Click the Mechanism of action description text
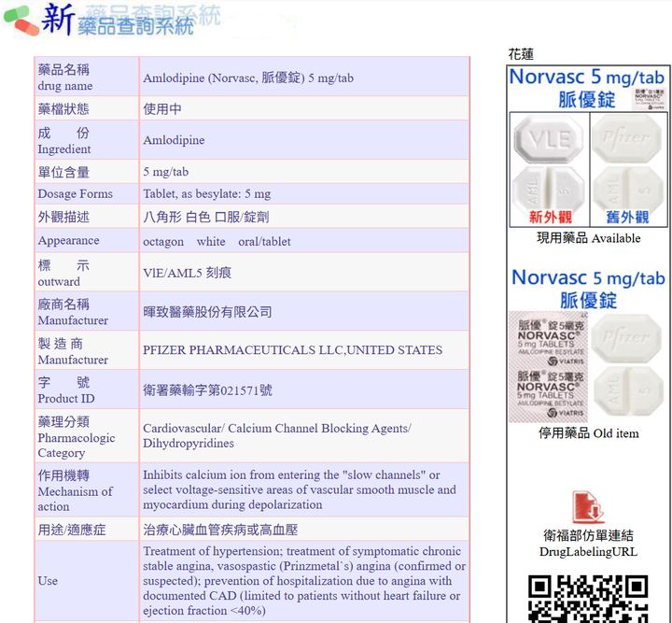Screen dimensions: 672x623 [x=300, y=489]
